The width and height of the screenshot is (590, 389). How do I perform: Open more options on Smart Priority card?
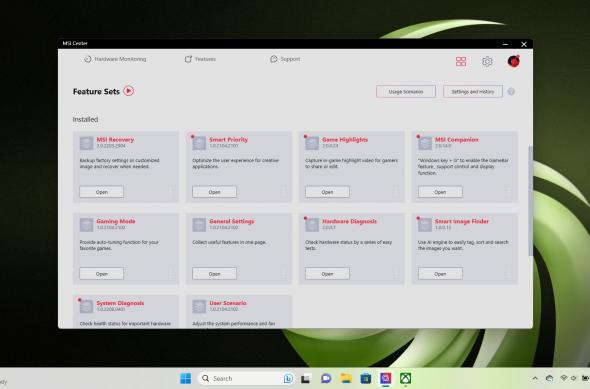[283, 191]
